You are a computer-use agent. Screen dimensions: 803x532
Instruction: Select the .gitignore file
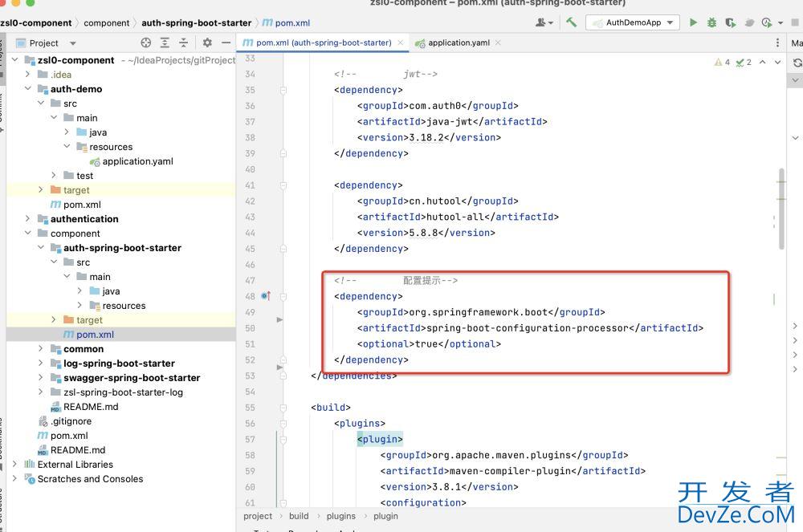tap(65, 421)
